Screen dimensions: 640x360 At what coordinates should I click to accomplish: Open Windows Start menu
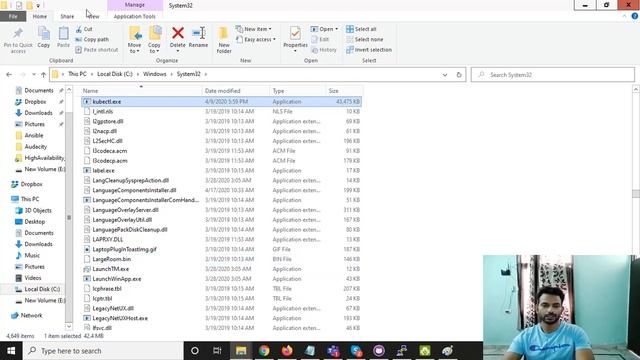click(11, 351)
